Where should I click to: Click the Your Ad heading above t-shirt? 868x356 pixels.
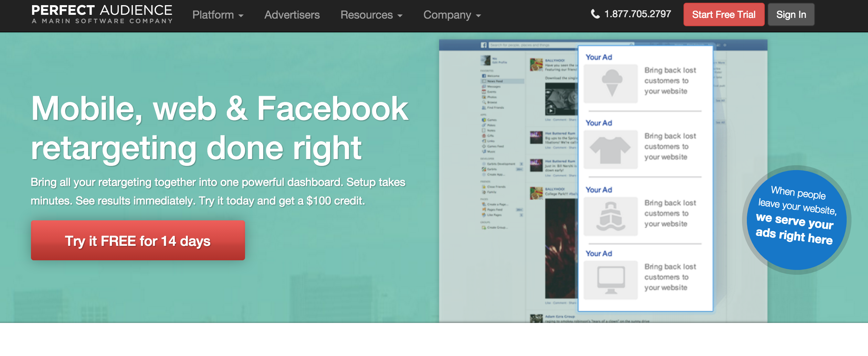click(x=599, y=123)
